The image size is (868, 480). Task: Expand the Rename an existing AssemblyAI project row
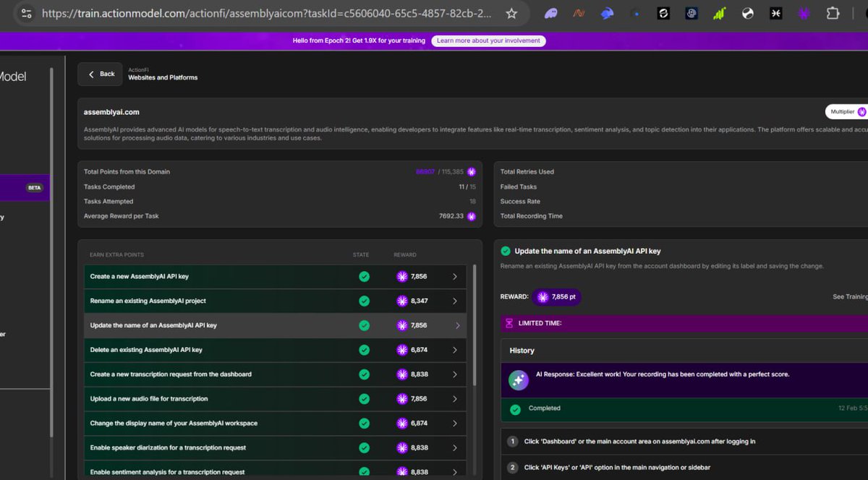pos(455,301)
